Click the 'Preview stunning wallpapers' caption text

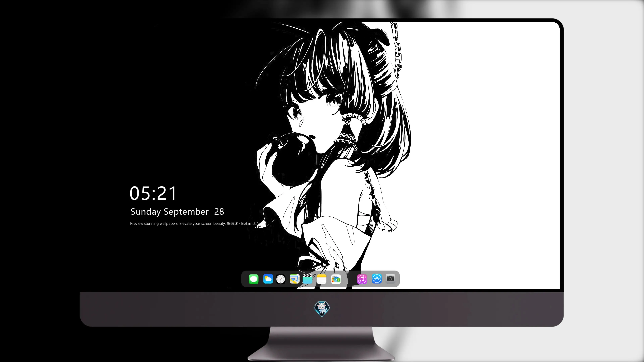point(195,223)
